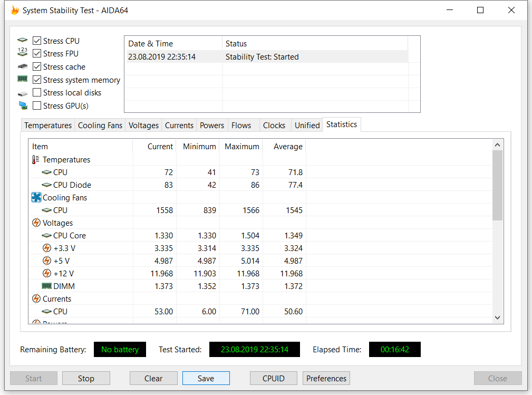This screenshot has height=395, width=532.
Task: Click the Test Started timestamp value
Action: pyautogui.click(x=255, y=350)
